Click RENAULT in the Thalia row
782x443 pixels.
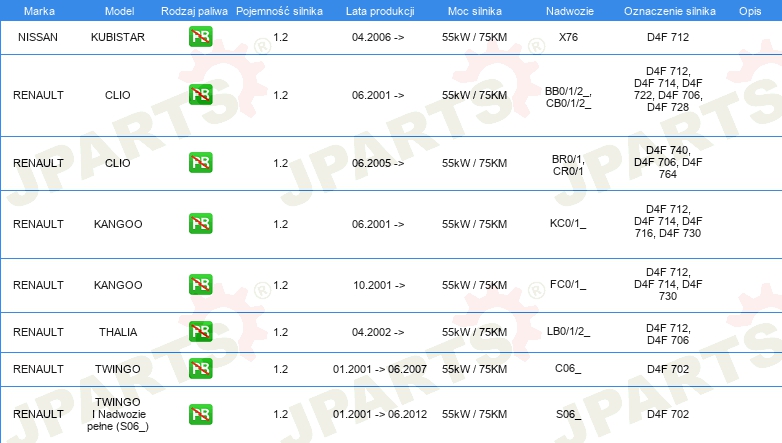point(38,332)
